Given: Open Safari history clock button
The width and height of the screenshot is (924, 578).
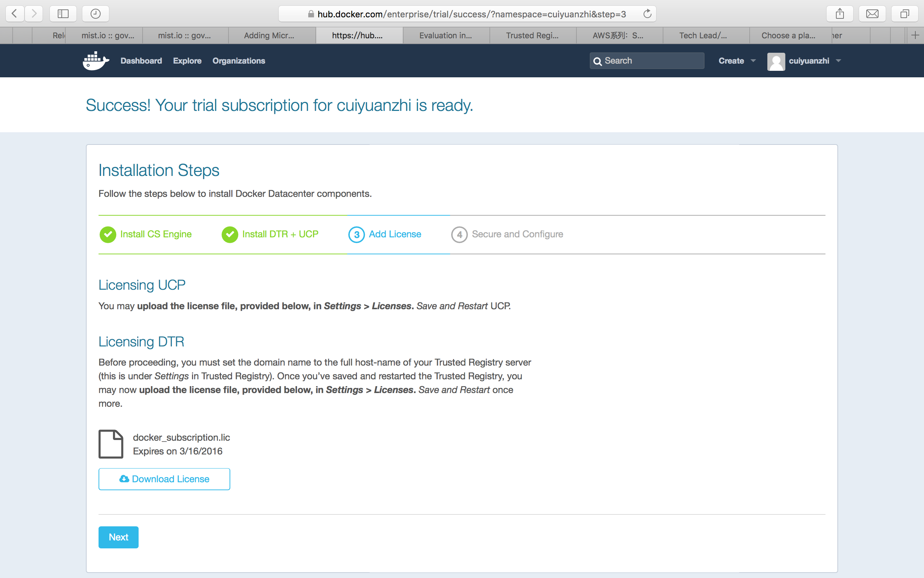Looking at the screenshot, I should click(95, 14).
